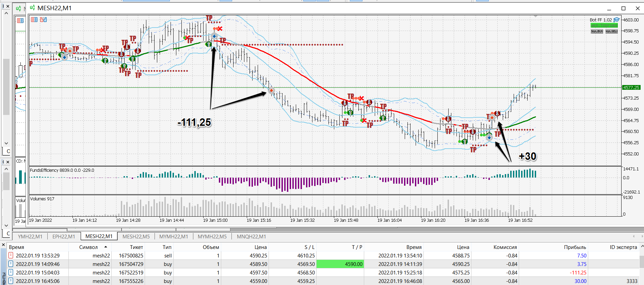Open the MYMH22,M5 chart tab

(x=212, y=236)
